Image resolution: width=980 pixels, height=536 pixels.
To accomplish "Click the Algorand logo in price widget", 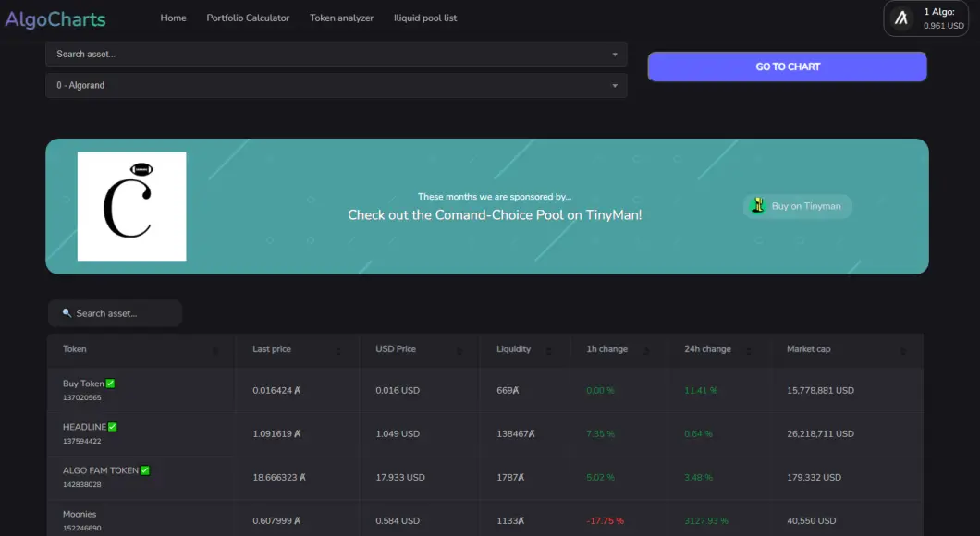I will (x=901, y=18).
